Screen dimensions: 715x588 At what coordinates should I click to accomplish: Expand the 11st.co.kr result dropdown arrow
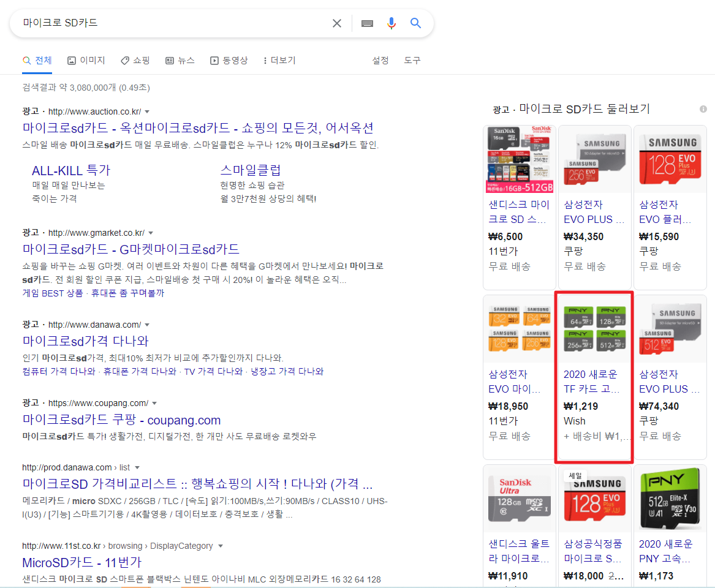(221, 546)
